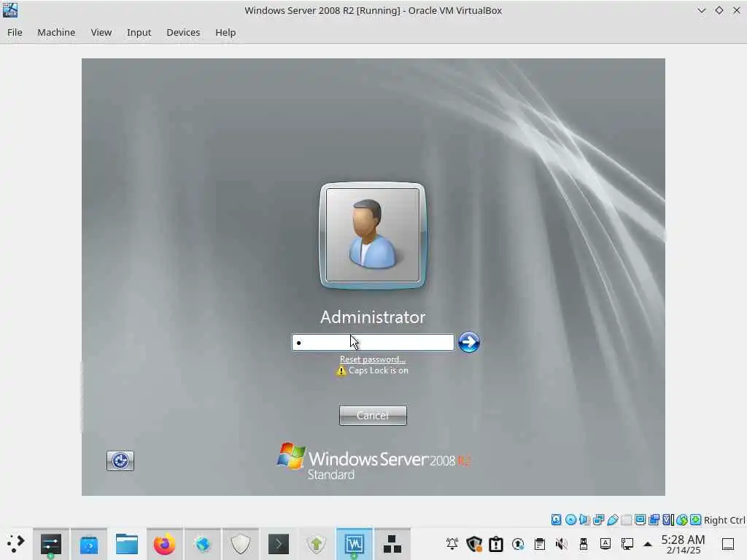Viewport: 747px width, 560px height.
Task: Click the blue arrow to submit the password
Action: tap(469, 342)
